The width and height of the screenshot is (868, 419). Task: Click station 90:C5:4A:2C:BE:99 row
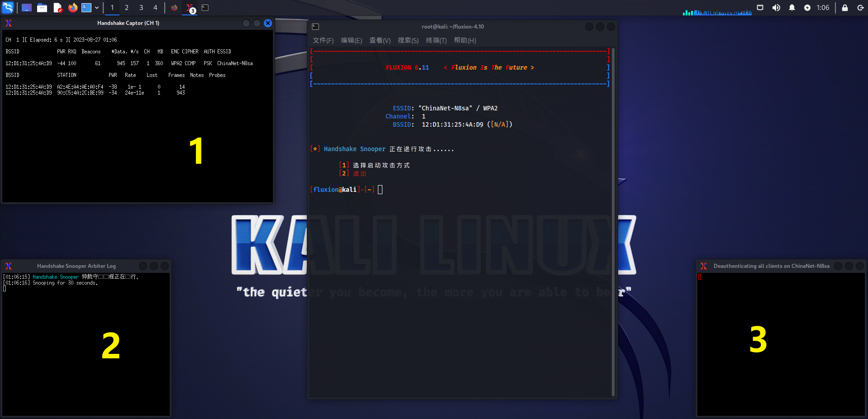pyautogui.click(x=95, y=93)
